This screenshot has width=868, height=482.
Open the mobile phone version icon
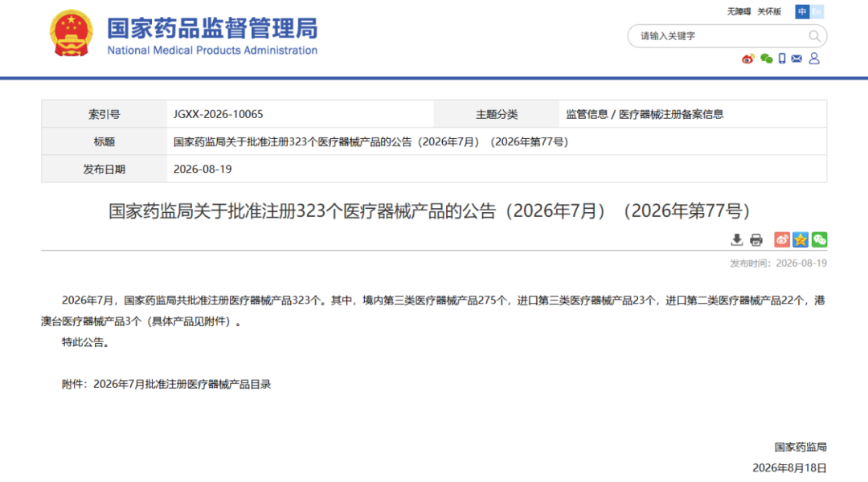click(782, 59)
